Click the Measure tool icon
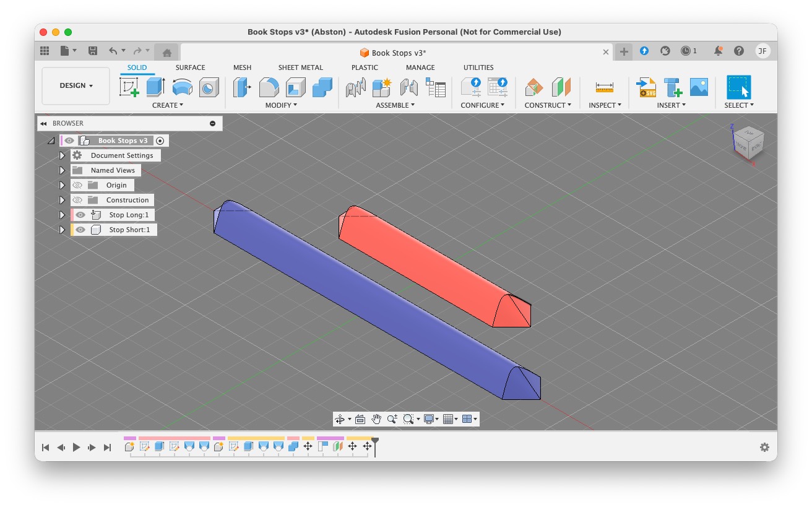The image size is (812, 507). [605, 87]
